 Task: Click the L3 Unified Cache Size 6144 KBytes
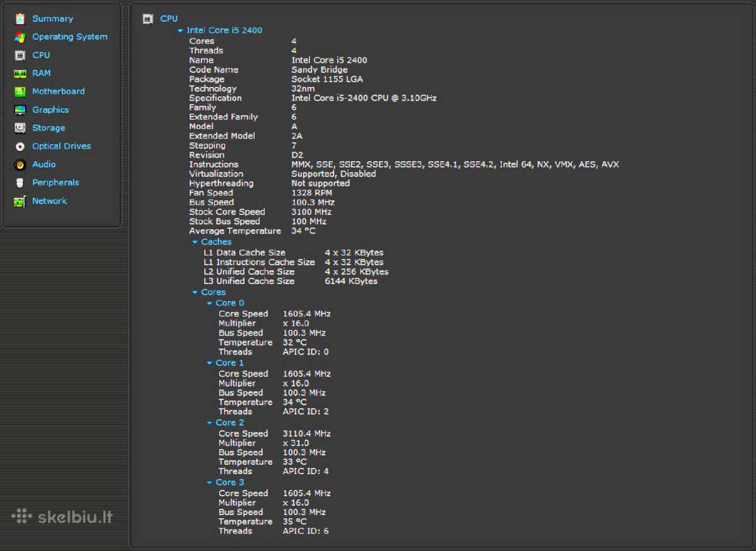coord(351,281)
